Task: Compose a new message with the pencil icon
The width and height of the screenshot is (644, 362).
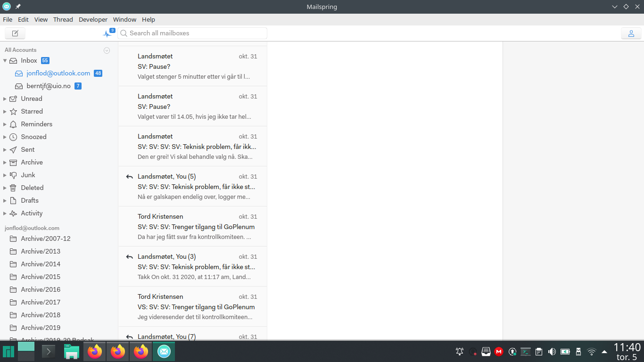Action: coord(15,33)
